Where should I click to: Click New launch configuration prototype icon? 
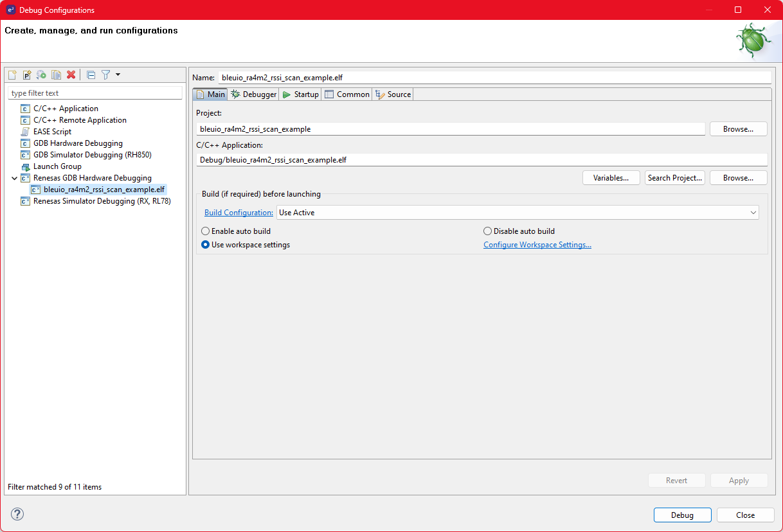[x=27, y=75]
